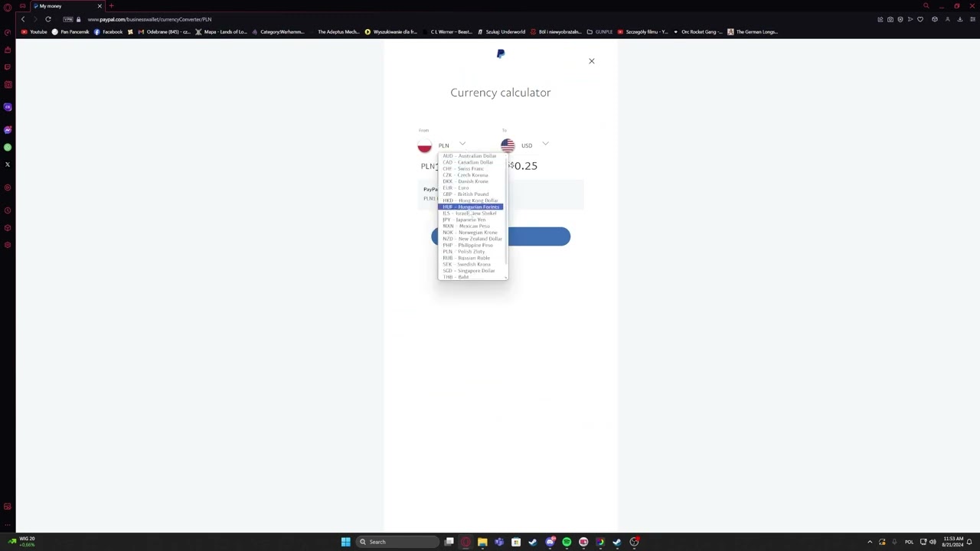980x551 pixels.
Task: Close the Currency calculator dialog
Action: point(591,60)
